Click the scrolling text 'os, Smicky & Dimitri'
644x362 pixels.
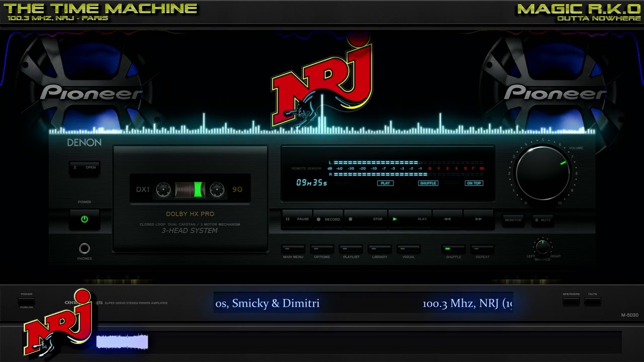pos(267,303)
